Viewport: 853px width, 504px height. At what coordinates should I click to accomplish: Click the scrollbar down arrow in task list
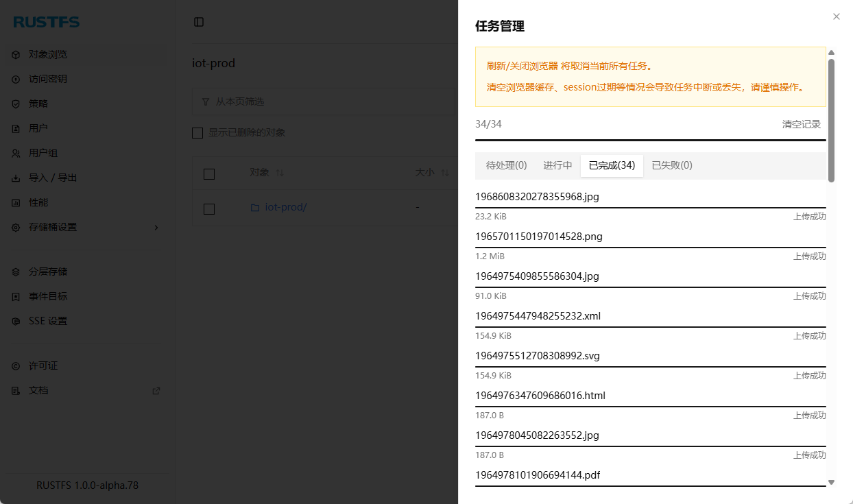[831, 482]
